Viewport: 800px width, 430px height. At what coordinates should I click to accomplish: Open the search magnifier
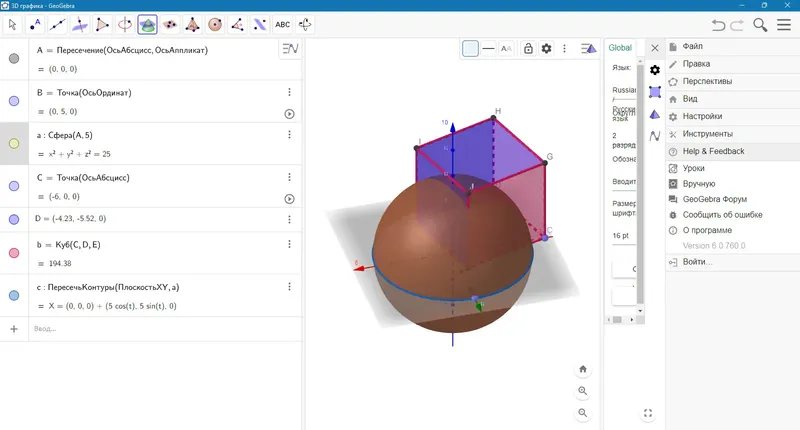click(760, 24)
